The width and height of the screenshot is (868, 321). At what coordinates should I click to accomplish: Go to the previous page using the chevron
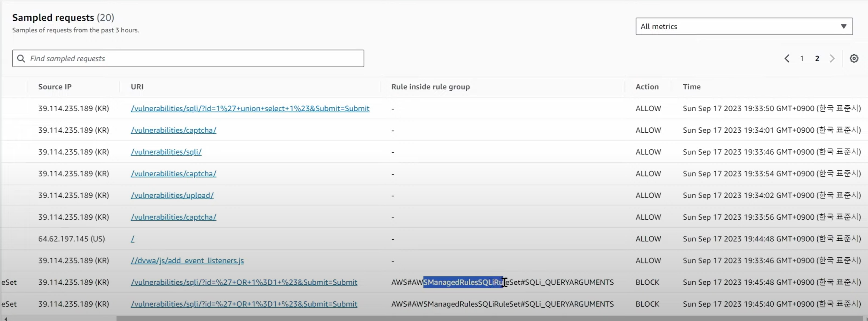click(787, 59)
